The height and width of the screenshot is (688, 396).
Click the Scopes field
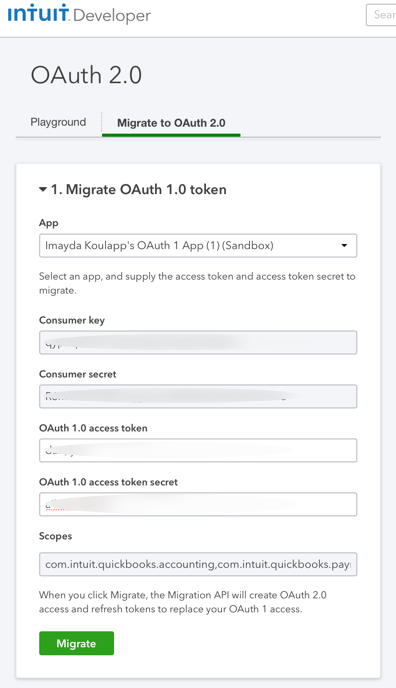198,564
